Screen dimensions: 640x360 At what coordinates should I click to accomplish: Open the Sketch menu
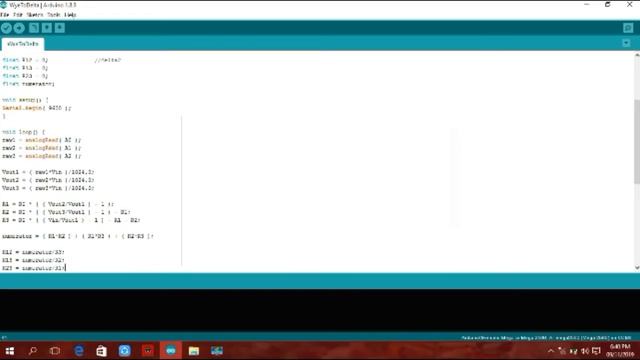(x=35, y=15)
